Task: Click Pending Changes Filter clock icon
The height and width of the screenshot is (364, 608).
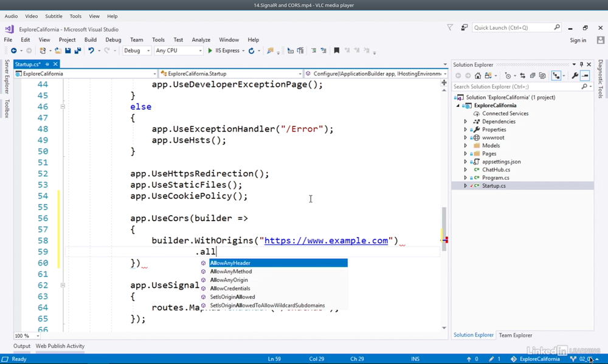Action: tap(508, 75)
